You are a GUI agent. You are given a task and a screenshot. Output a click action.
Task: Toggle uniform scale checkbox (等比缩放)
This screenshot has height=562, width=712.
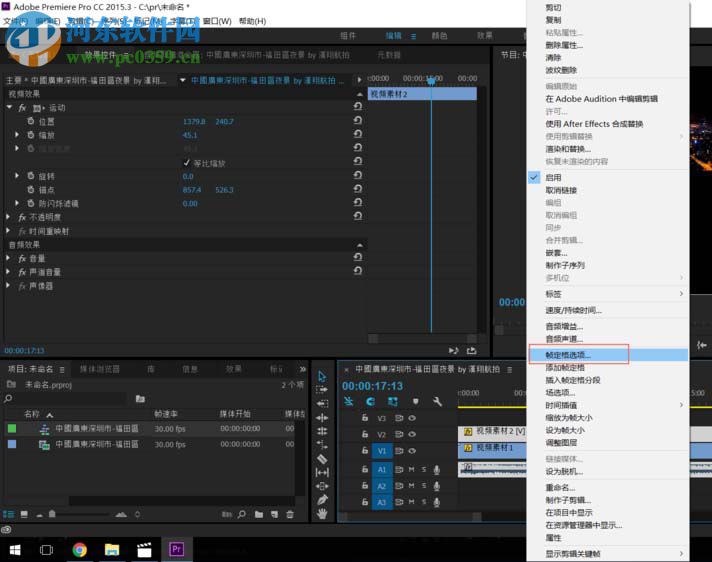(x=186, y=163)
